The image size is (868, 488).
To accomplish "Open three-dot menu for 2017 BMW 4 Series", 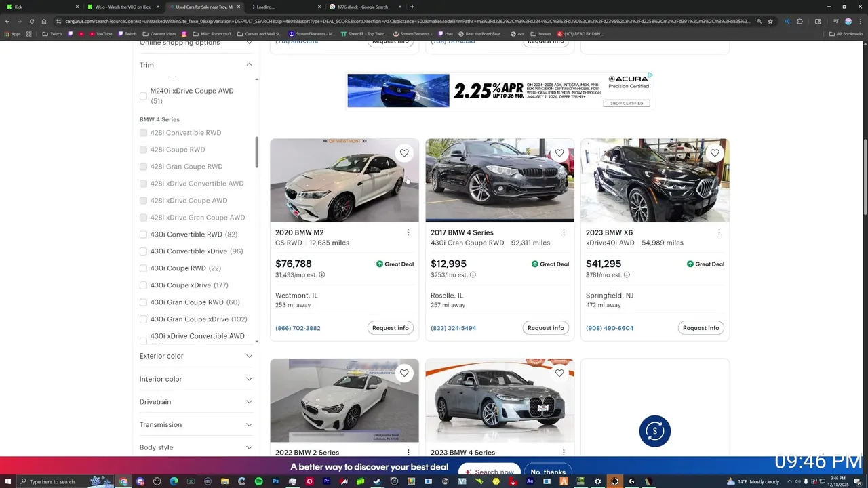I will [564, 232].
